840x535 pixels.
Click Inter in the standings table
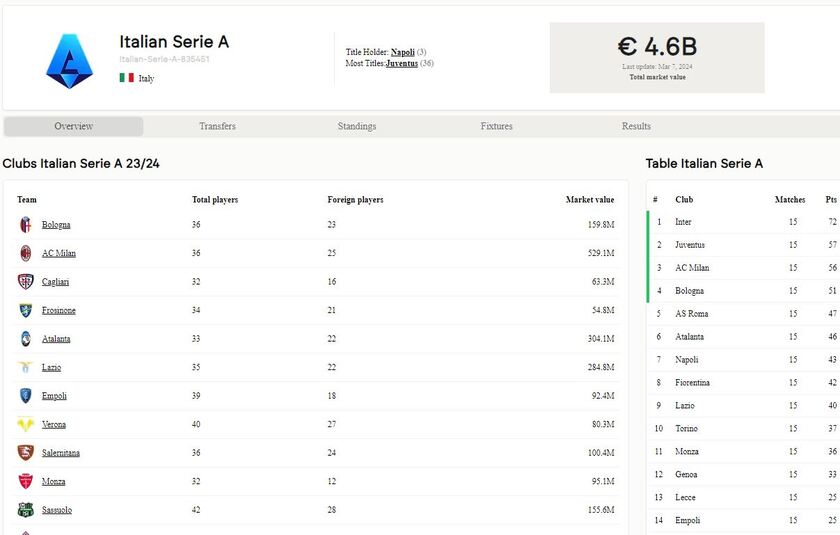(683, 222)
